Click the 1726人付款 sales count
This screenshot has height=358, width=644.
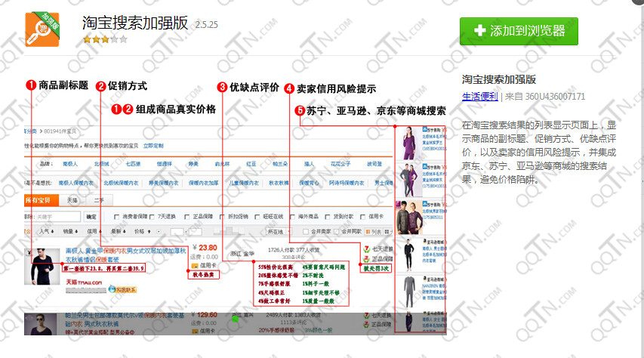(281, 249)
